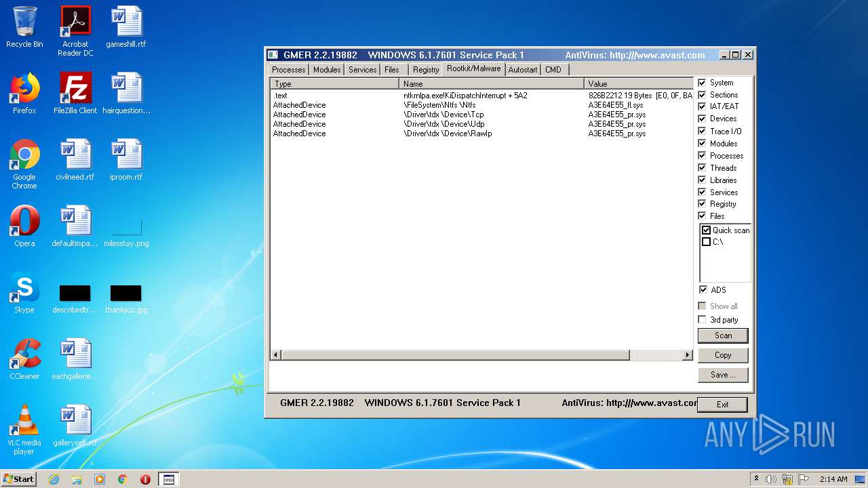Uncheck the Threads option
This screenshot has width=868, height=488.
[702, 168]
